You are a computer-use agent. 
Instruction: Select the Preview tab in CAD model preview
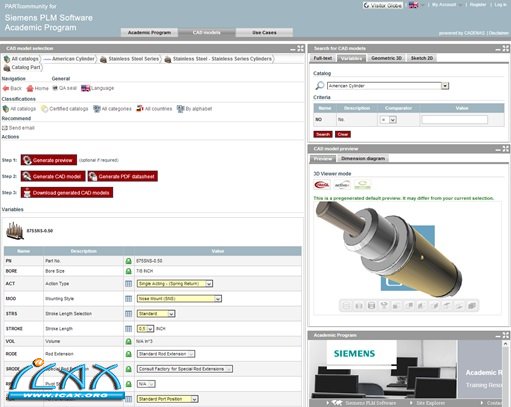[323, 159]
